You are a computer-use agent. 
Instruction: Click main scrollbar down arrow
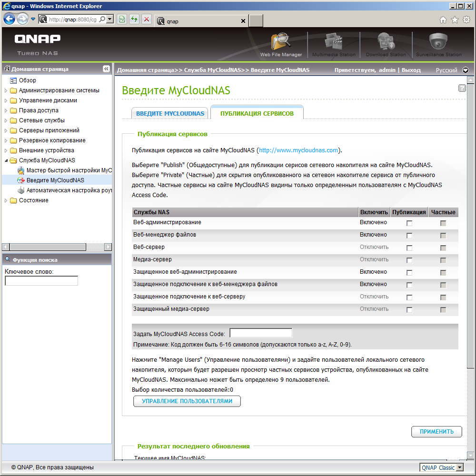tap(471, 455)
